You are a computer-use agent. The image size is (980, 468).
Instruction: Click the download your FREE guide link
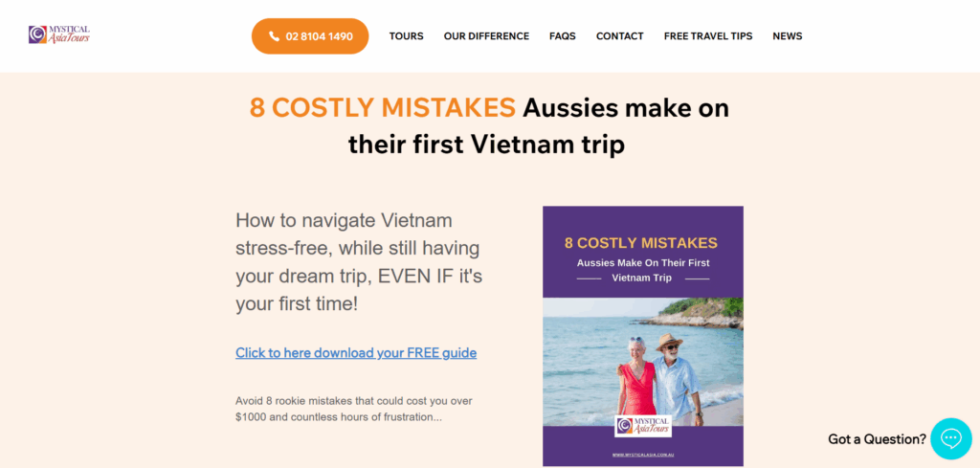[x=356, y=353]
